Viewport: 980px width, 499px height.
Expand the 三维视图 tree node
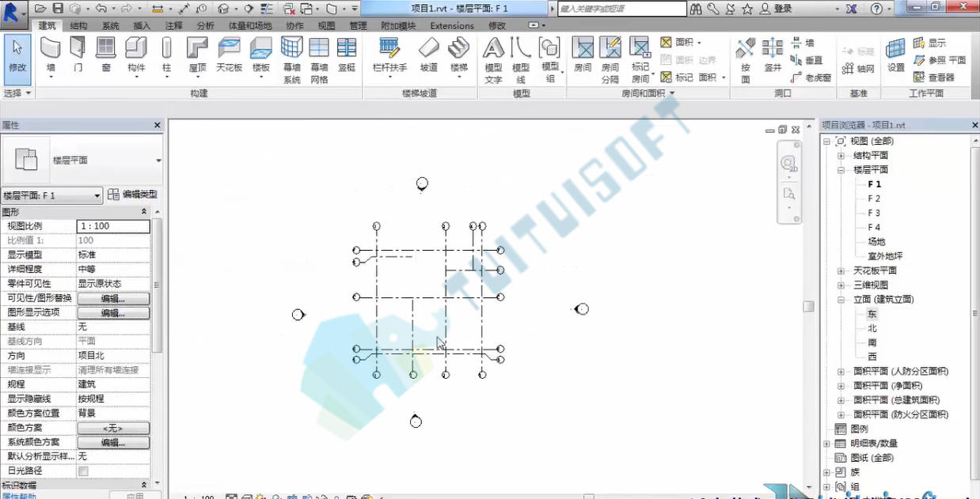click(x=841, y=285)
